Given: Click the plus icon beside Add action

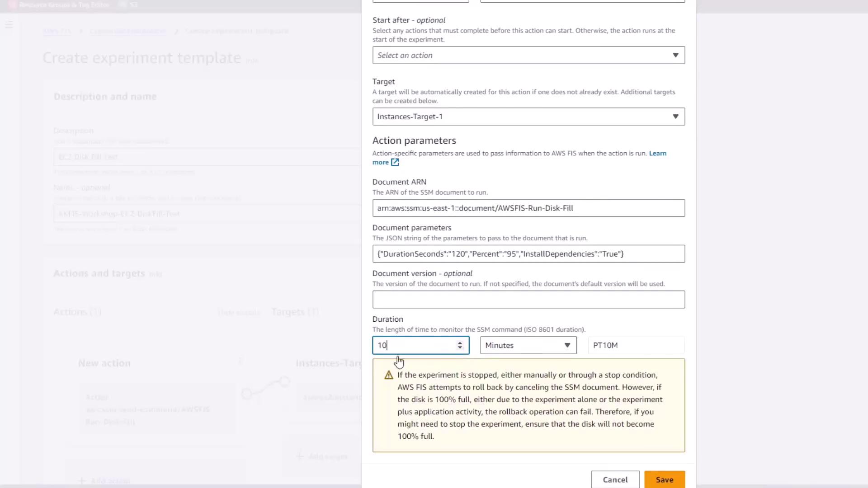Looking at the screenshot, I should coord(82,481).
